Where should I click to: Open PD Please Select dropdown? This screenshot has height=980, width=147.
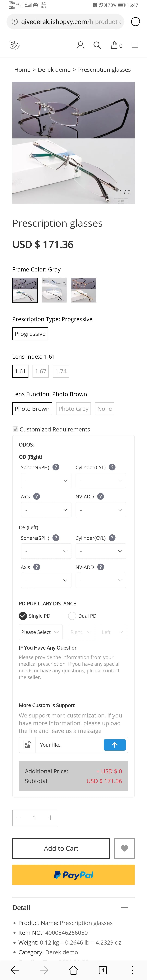pyautogui.click(x=41, y=632)
